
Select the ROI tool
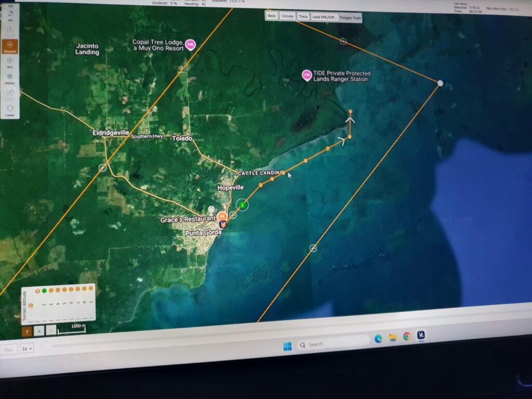[x=10, y=61]
